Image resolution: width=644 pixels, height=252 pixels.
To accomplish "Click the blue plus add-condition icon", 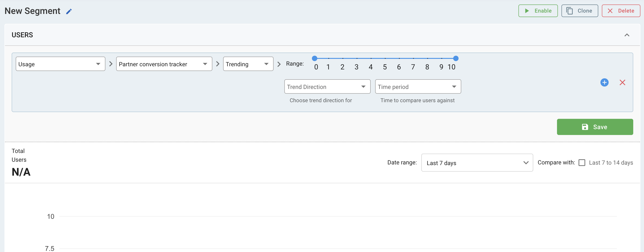I will click(604, 82).
